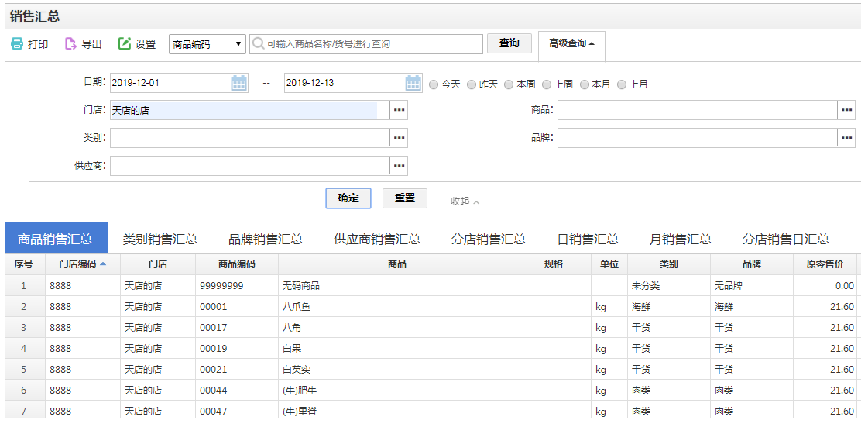Click the 重置 reset button
Image resolution: width=868 pixels, height=427 pixels.
tap(405, 198)
